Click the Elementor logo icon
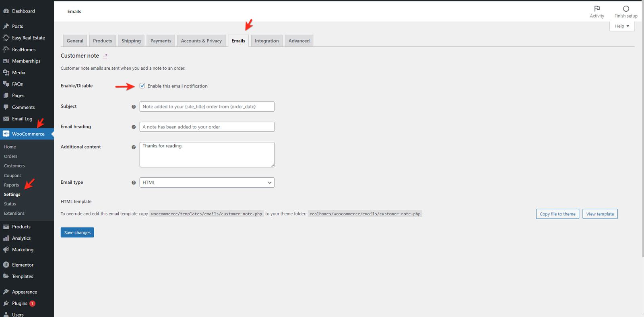Image resolution: width=644 pixels, height=317 pixels. tap(6, 265)
